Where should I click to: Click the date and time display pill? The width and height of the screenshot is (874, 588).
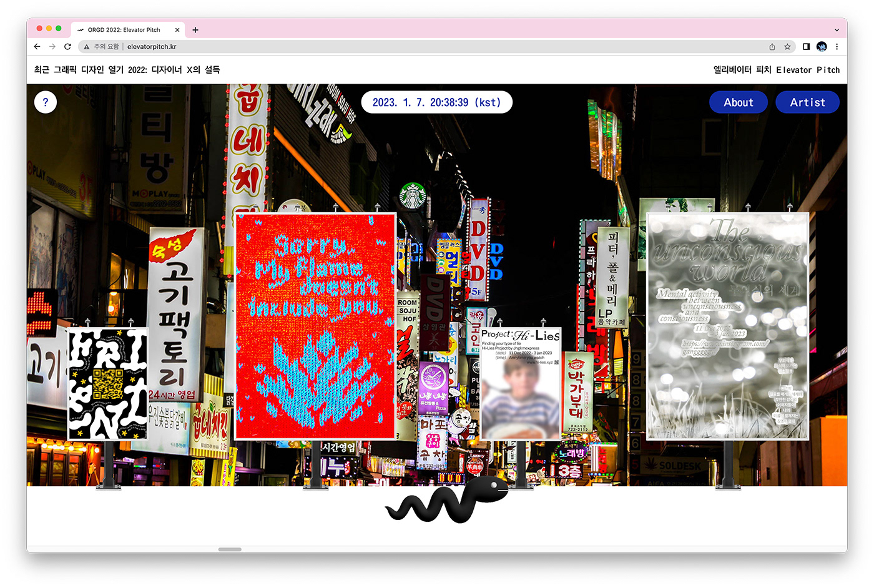(x=437, y=102)
